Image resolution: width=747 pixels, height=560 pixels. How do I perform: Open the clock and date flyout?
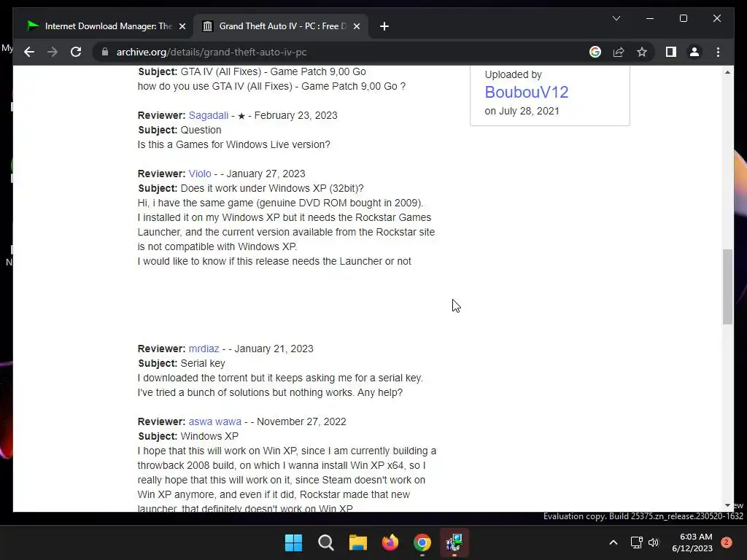pyautogui.click(x=692, y=542)
